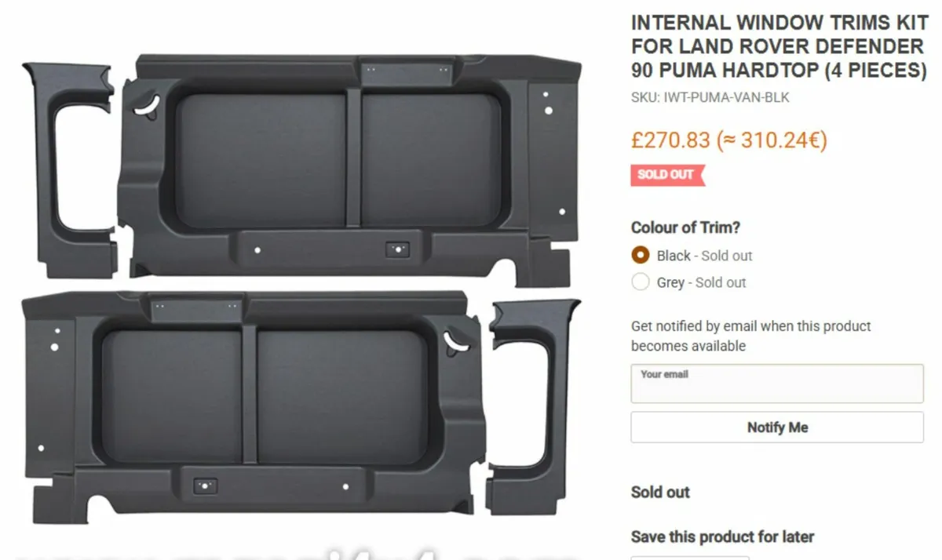Click the switch socket on lower panel's rail
Image resolution: width=942 pixels, height=560 pixels.
[205, 486]
